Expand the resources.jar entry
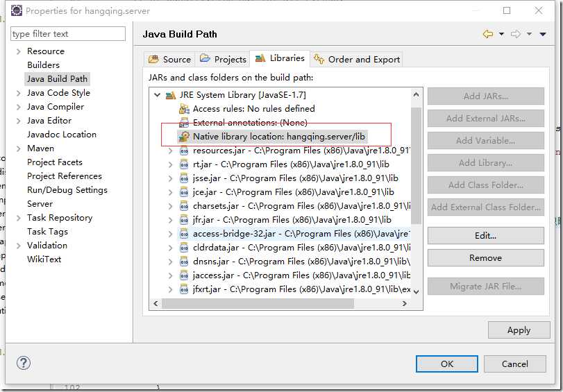Viewport: 563px width, 392px height. 171,151
